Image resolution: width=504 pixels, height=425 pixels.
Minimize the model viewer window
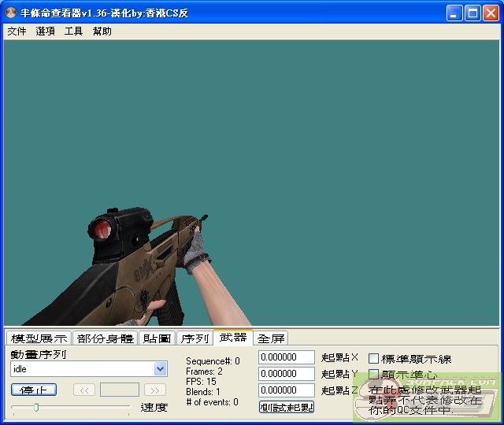point(454,13)
